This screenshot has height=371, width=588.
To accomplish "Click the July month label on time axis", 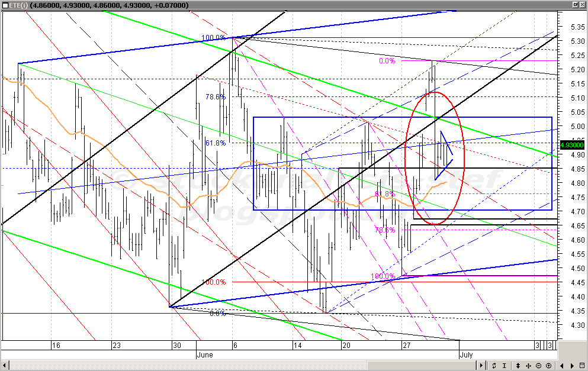I will point(466,355).
